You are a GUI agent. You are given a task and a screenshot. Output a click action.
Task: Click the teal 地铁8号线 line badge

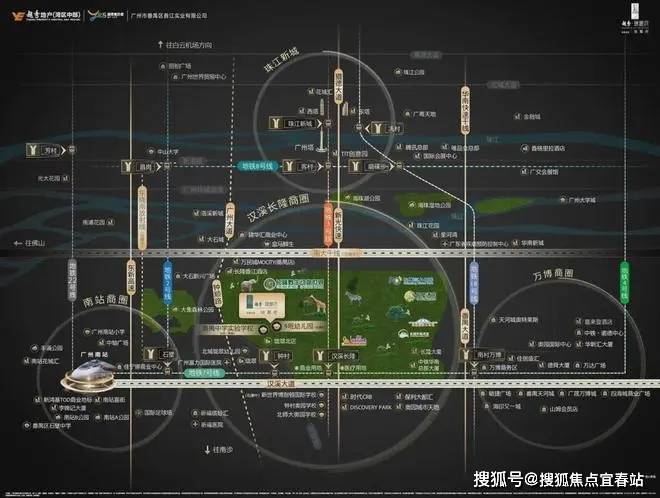pos(258,166)
